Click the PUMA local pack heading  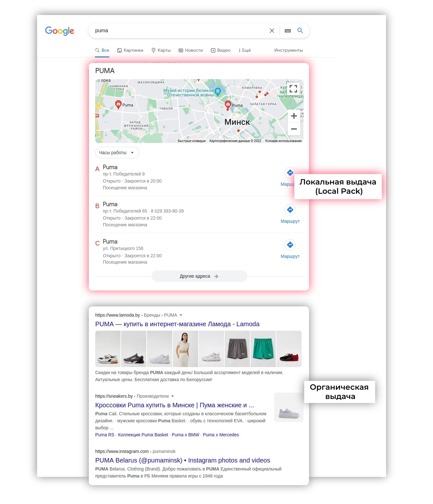[x=105, y=71]
